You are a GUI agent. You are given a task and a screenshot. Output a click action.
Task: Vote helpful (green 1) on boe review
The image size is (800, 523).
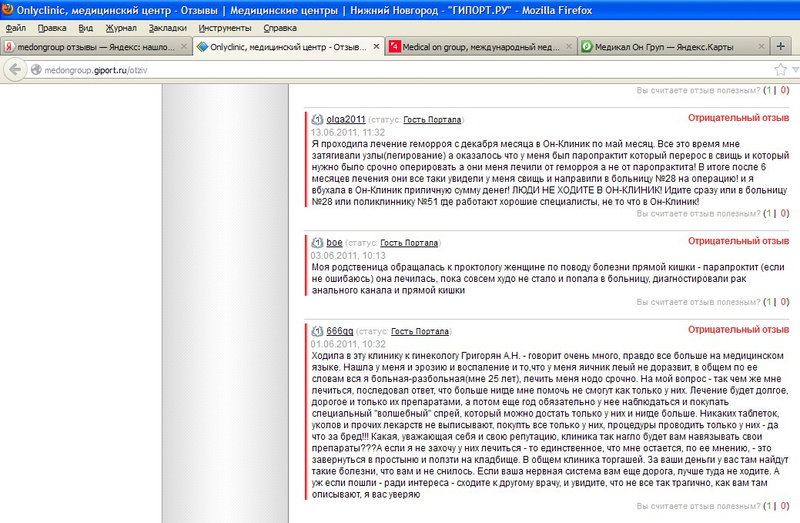tap(768, 302)
